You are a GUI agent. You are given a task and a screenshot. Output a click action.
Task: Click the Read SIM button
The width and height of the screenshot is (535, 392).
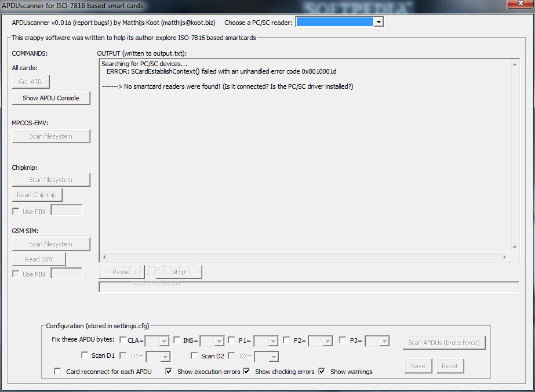(39, 259)
